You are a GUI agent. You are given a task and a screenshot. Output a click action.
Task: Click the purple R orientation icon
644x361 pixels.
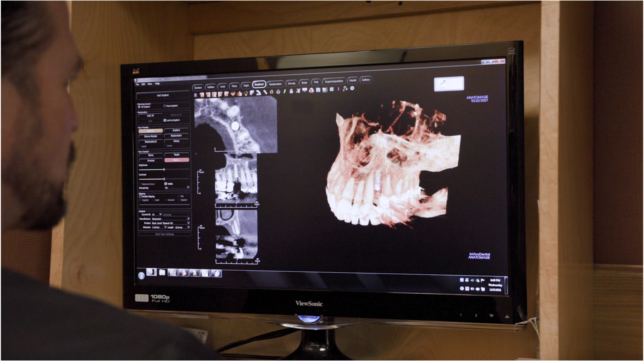tap(195, 95)
